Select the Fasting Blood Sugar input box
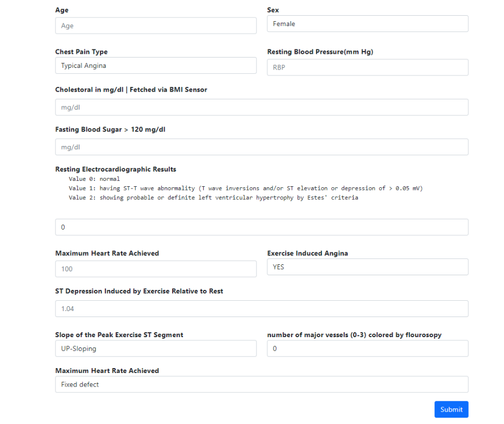Image resolution: width=504 pixels, height=424 pixels. click(261, 147)
